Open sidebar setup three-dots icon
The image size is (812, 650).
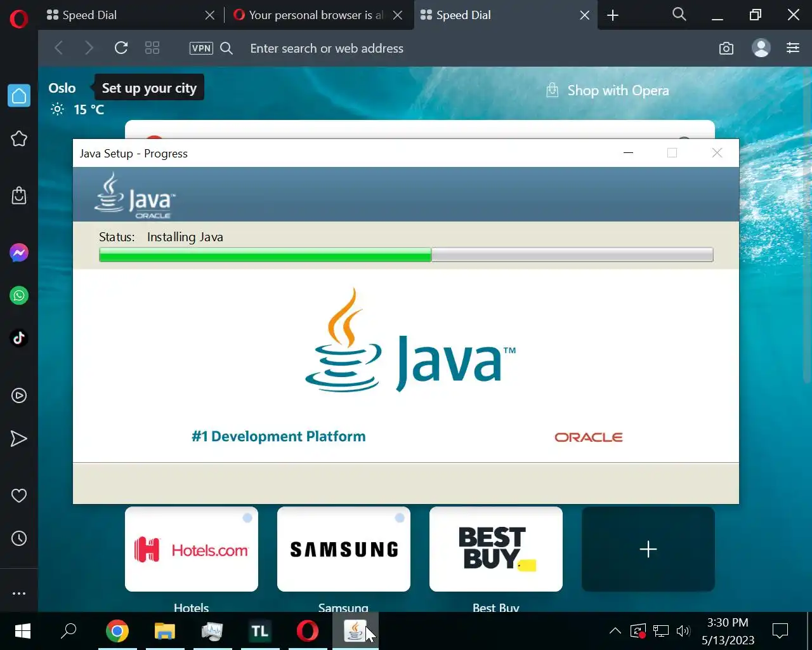(19, 594)
